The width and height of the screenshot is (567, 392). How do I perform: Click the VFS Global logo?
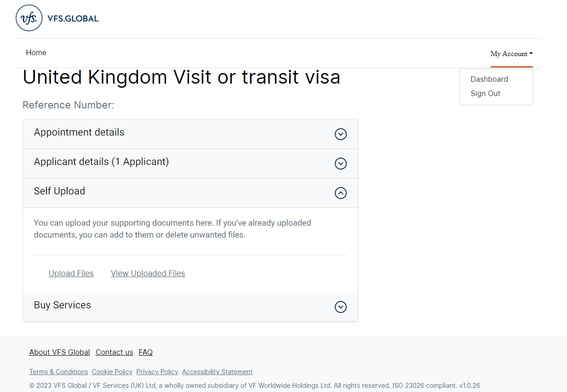point(57,18)
